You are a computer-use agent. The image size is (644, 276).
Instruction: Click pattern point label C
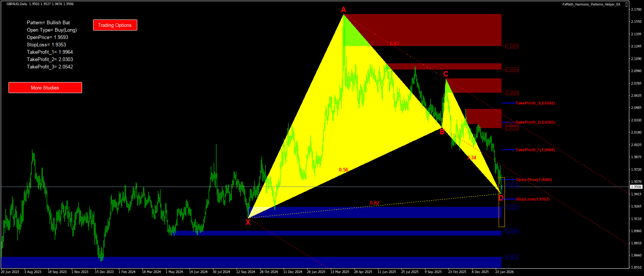tap(446, 74)
